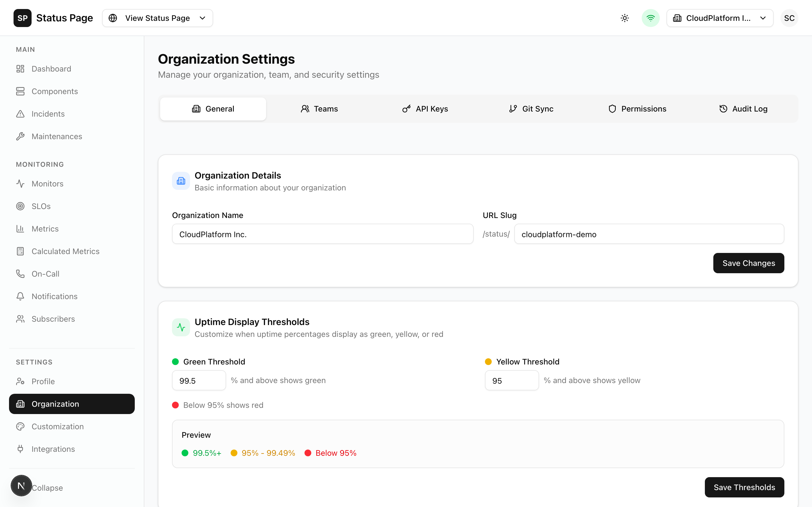
Task: Select the yellow threshold status dot
Action: (x=488, y=361)
